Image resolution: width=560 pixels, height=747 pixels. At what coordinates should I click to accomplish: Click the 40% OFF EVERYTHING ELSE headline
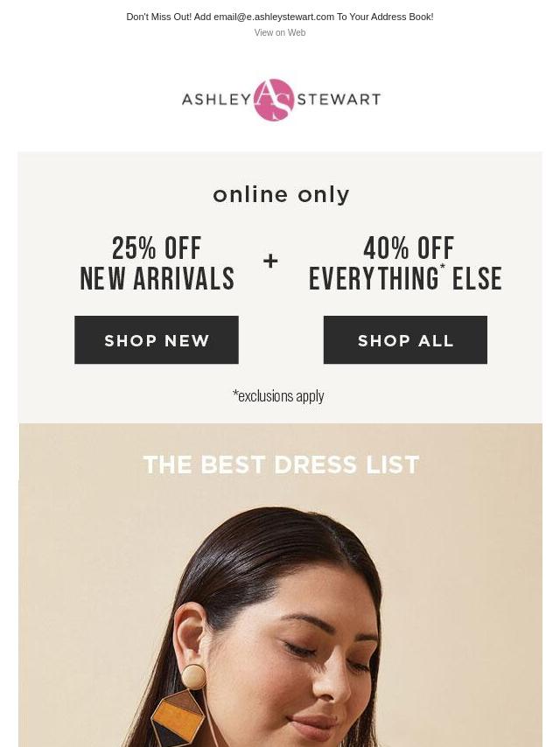pos(405,263)
